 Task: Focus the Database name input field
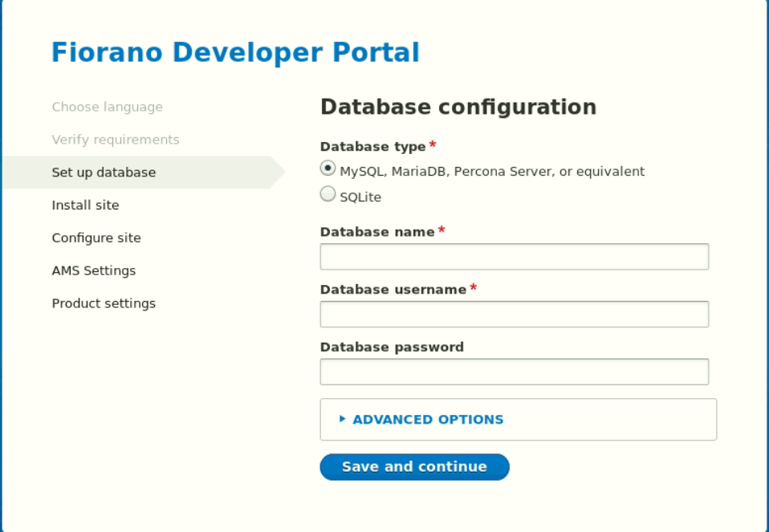(514, 257)
